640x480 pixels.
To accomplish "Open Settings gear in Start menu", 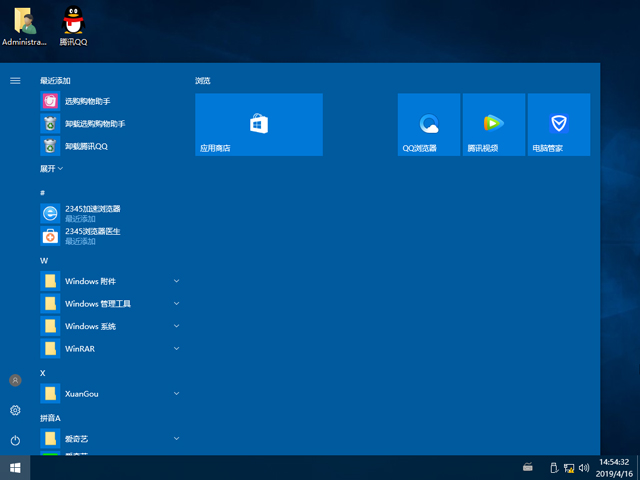I will tap(15, 410).
